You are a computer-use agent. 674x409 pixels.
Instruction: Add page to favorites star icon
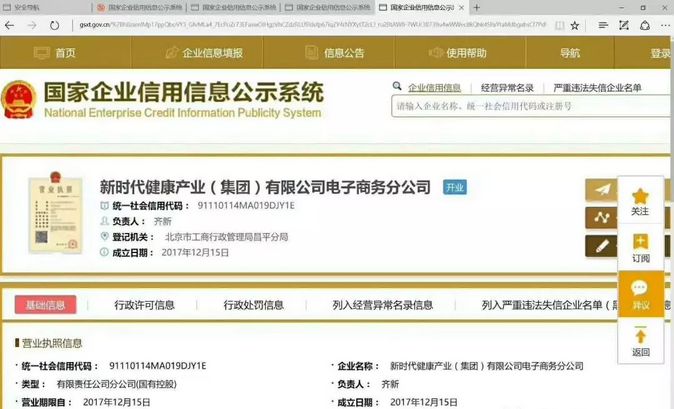pos(575,25)
